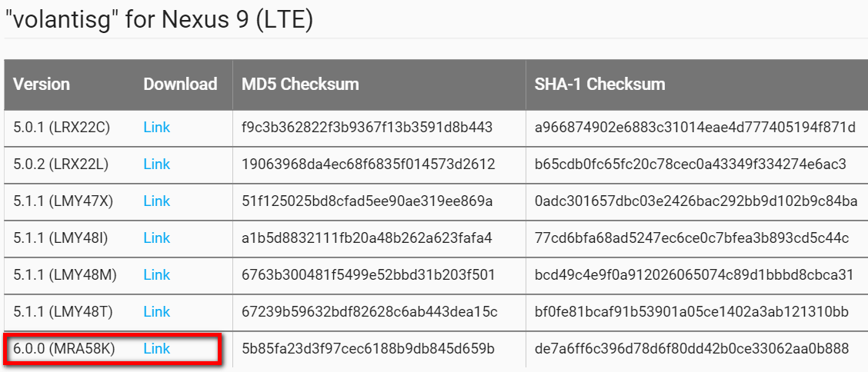Click the 5.1.1 (LMY48T) version cell
This screenshot has height=372, width=868.
(63, 312)
